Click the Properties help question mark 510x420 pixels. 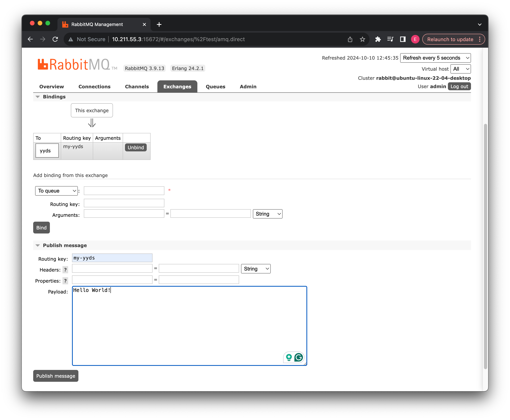click(x=65, y=281)
